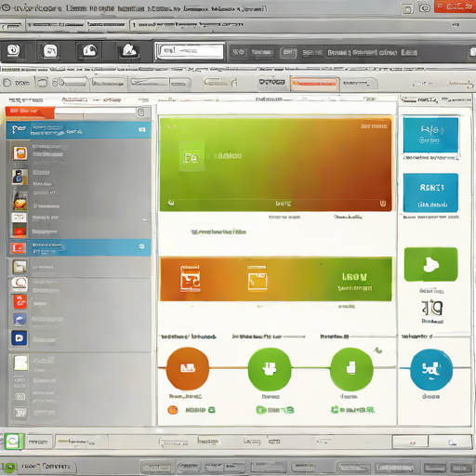Screen dimensions: 476x476
Task: Select the orange tab atop the left panel
Action: [30, 112]
